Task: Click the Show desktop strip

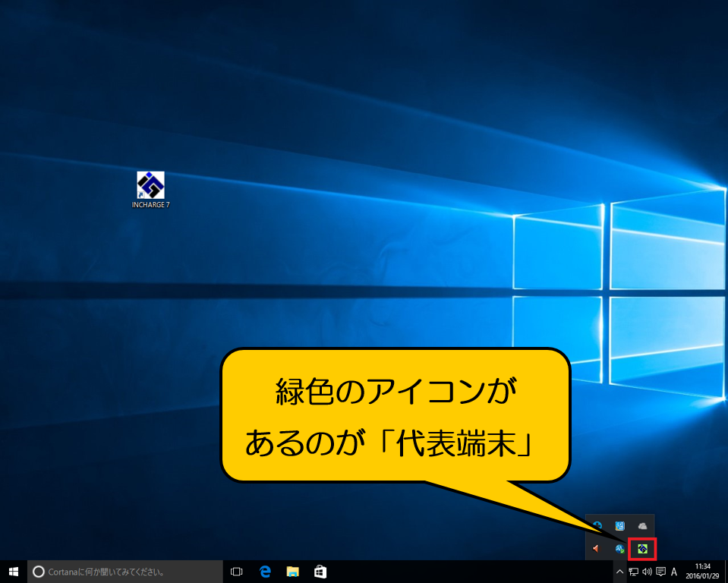Action: (726, 572)
